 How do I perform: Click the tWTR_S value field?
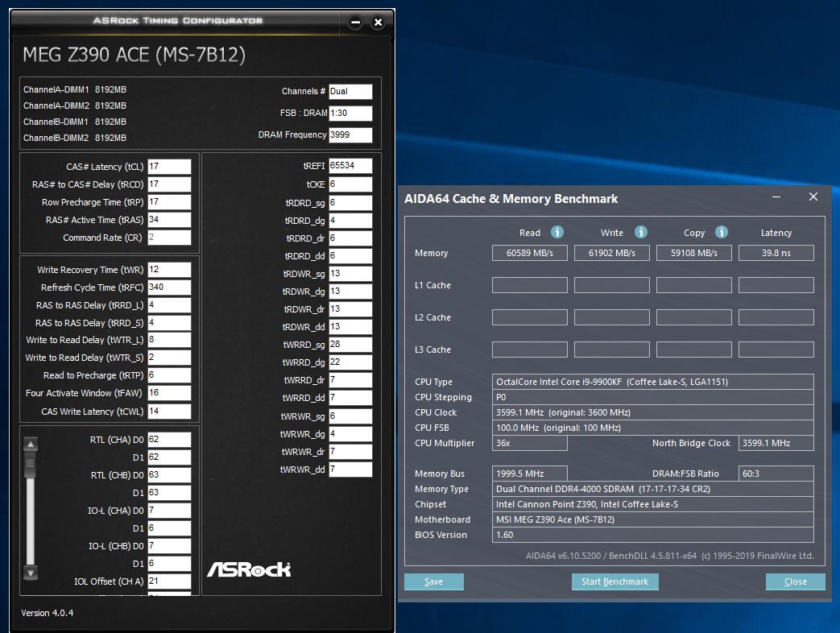(x=169, y=358)
